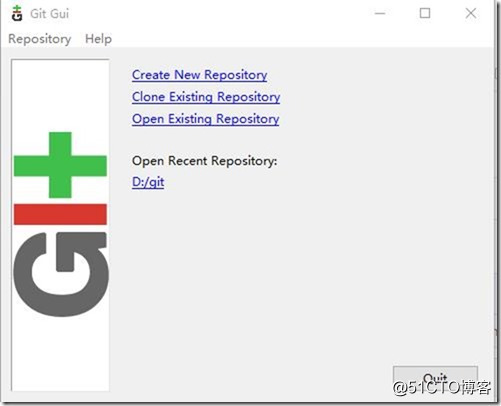
Task: Open the Help menu
Action: point(98,39)
